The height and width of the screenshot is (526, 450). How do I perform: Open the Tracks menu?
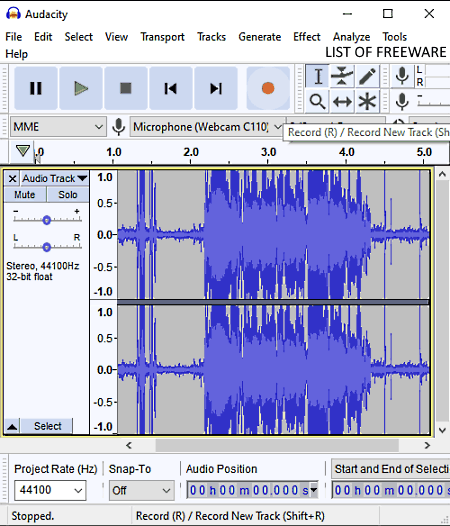pos(211,37)
